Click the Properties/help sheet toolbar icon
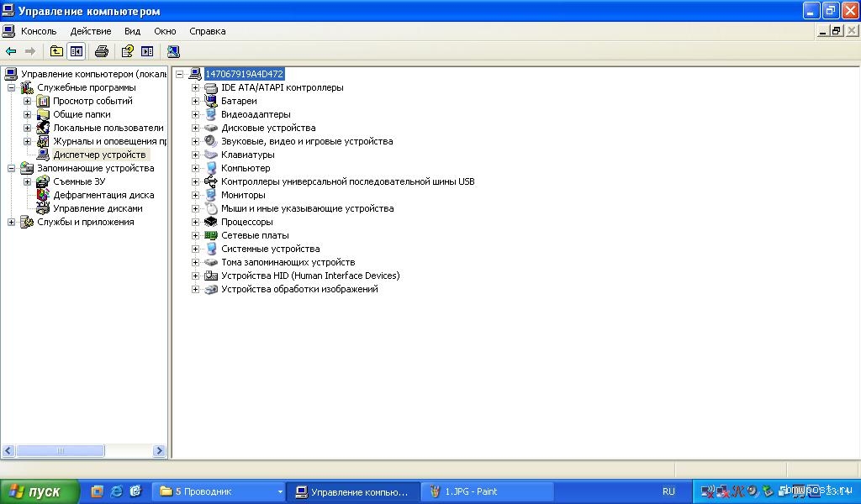This screenshot has width=861, height=504. point(127,51)
